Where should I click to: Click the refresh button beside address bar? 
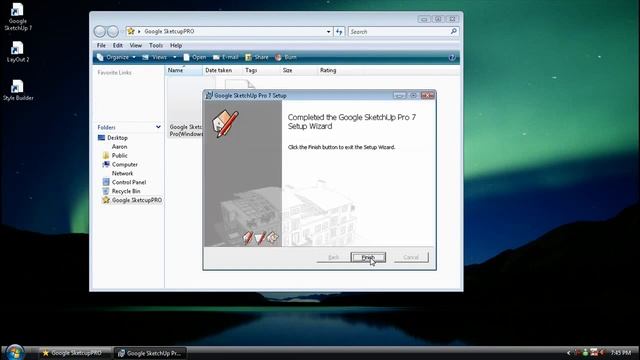point(339,31)
